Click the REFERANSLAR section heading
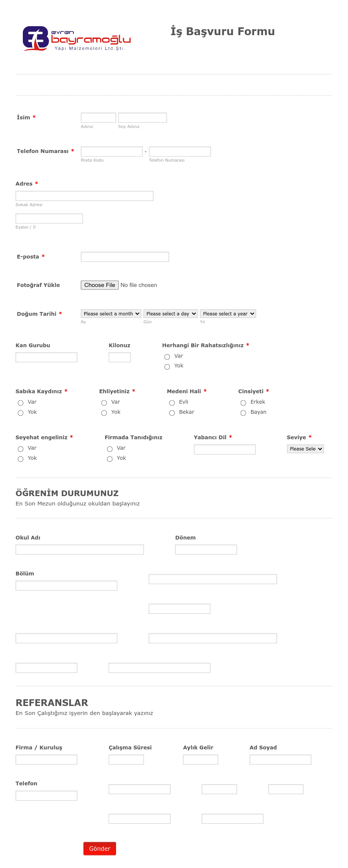Image resolution: width=348 pixels, height=868 pixels. (x=52, y=703)
